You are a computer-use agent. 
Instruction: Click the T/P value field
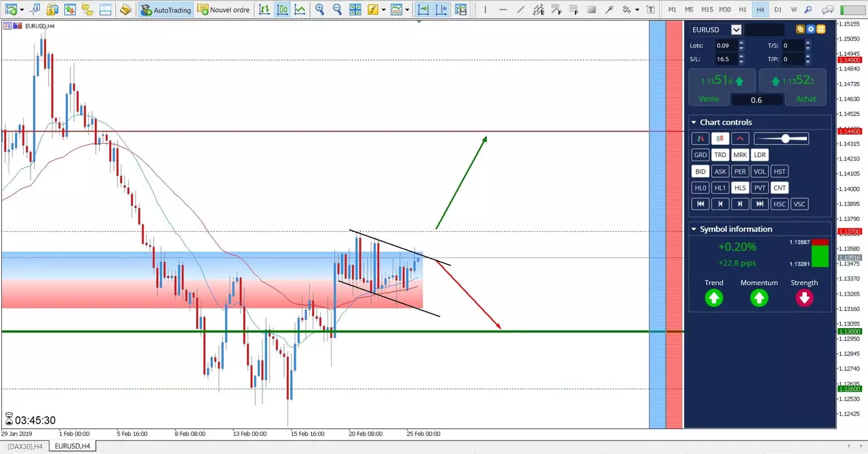793,59
